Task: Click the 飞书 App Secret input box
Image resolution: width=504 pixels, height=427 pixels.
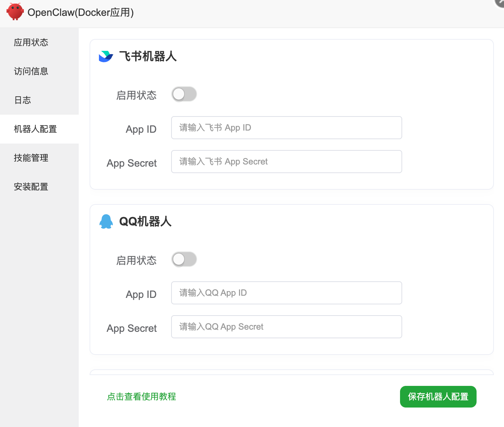Action: [x=286, y=162]
